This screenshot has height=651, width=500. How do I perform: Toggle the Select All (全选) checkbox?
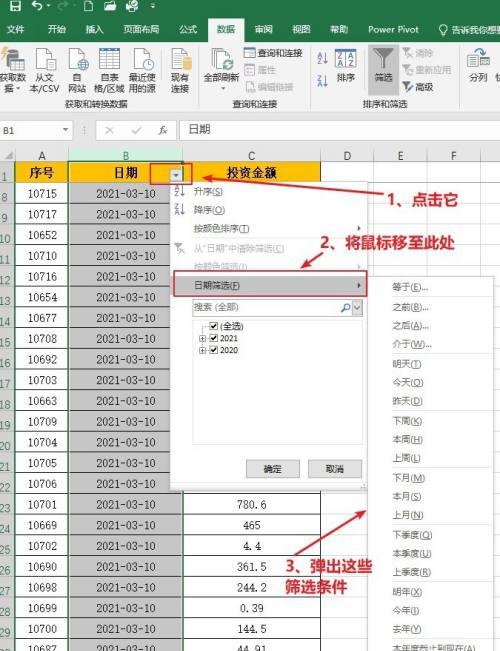pos(213,326)
